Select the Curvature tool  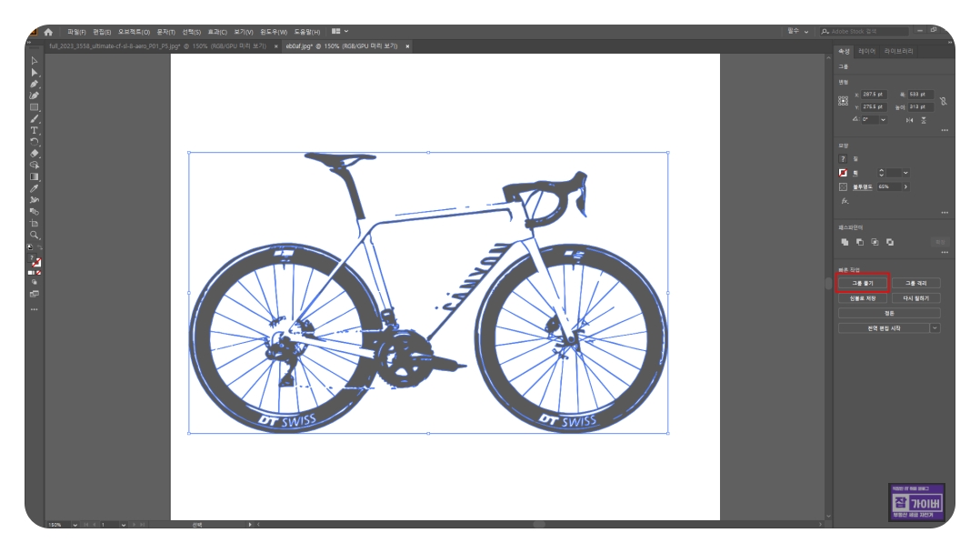tap(35, 96)
